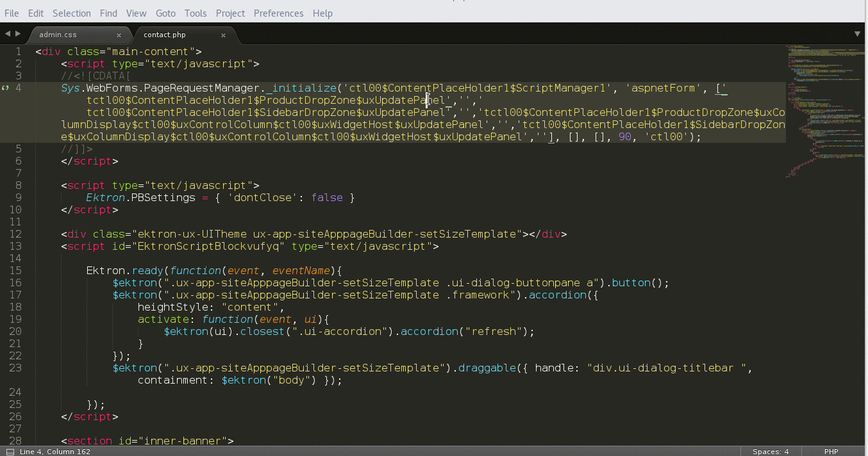Image resolution: width=868 pixels, height=456 pixels.
Task: Click line number 23 in the gutter
Action: pos(15,368)
